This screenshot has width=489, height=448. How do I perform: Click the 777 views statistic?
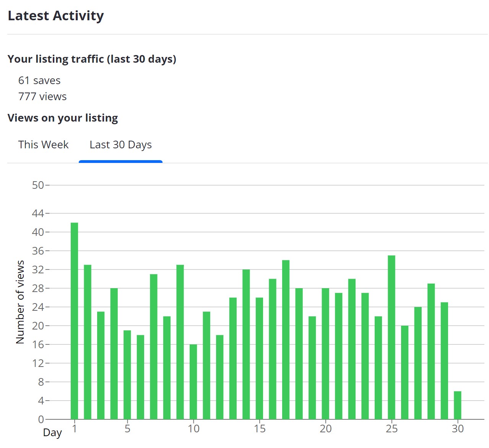tap(42, 97)
